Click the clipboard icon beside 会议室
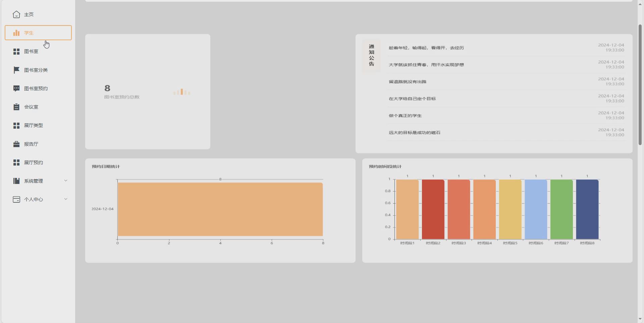644x323 pixels. click(16, 107)
